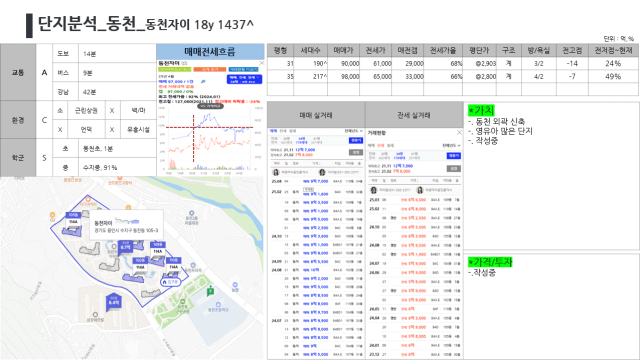Open the 동천자이 address popup on map

coord(126,225)
